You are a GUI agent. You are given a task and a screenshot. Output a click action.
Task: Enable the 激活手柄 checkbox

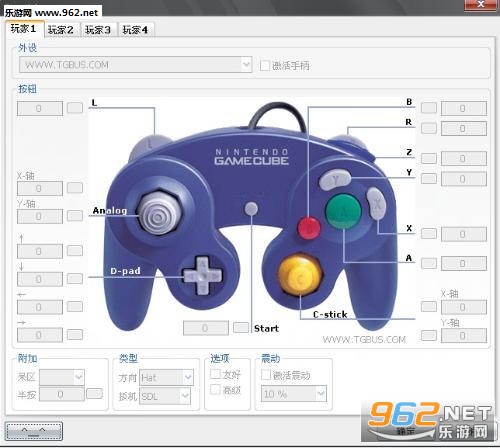[265, 65]
